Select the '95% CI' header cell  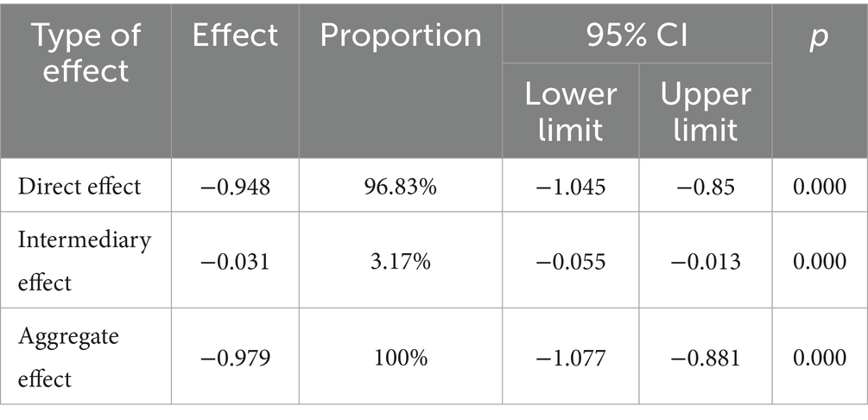click(x=637, y=35)
